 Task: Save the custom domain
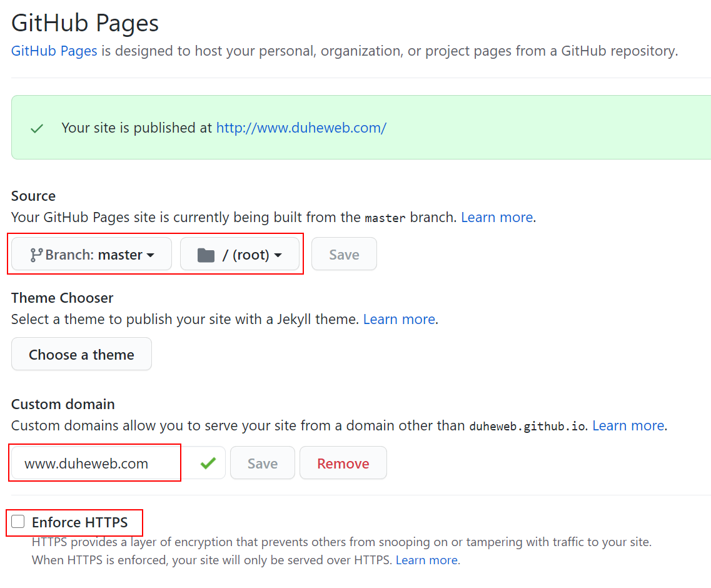click(x=263, y=463)
